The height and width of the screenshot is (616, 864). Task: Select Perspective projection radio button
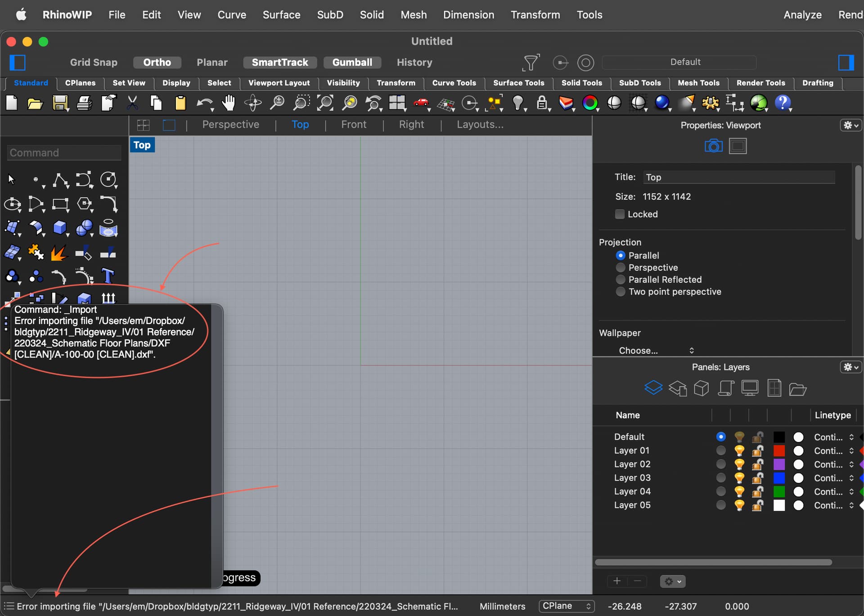click(621, 268)
